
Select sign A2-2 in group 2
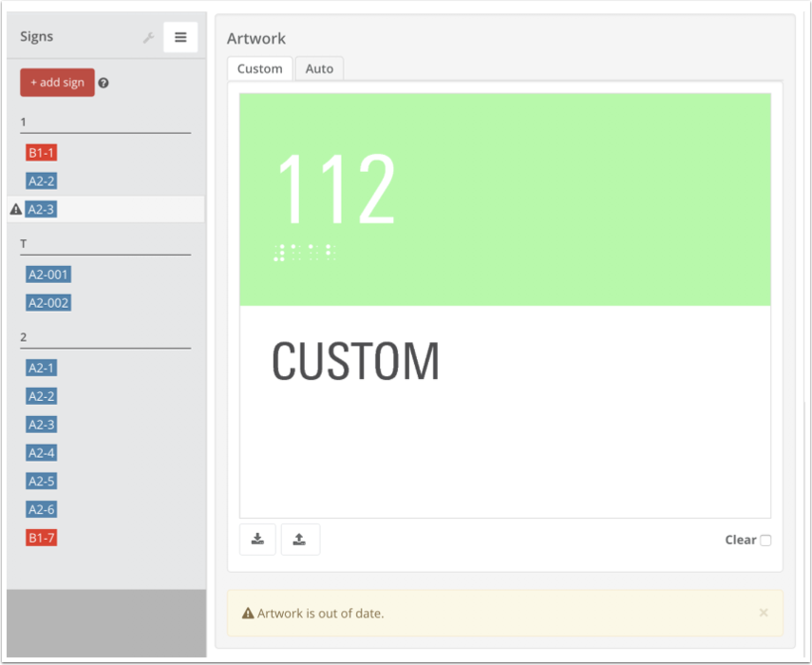click(42, 396)
